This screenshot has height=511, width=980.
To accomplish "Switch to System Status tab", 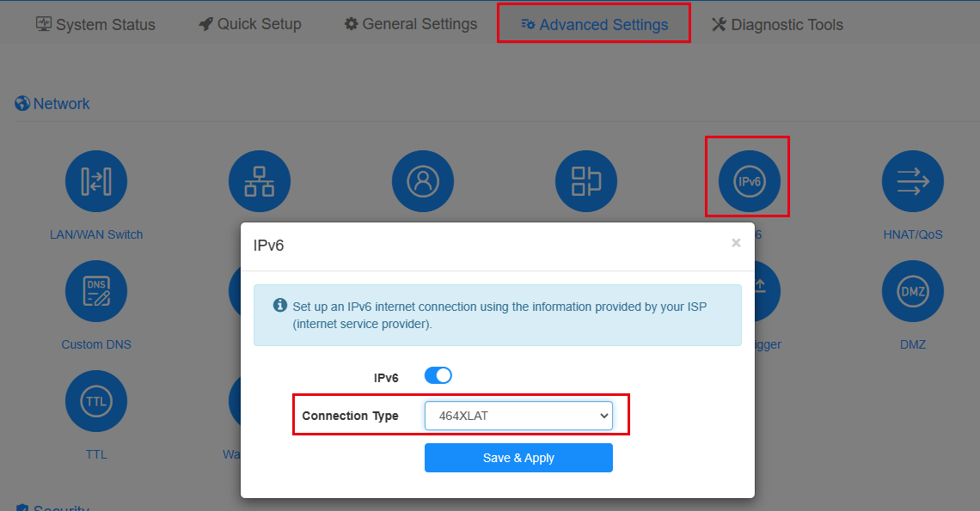I will 95,24.
